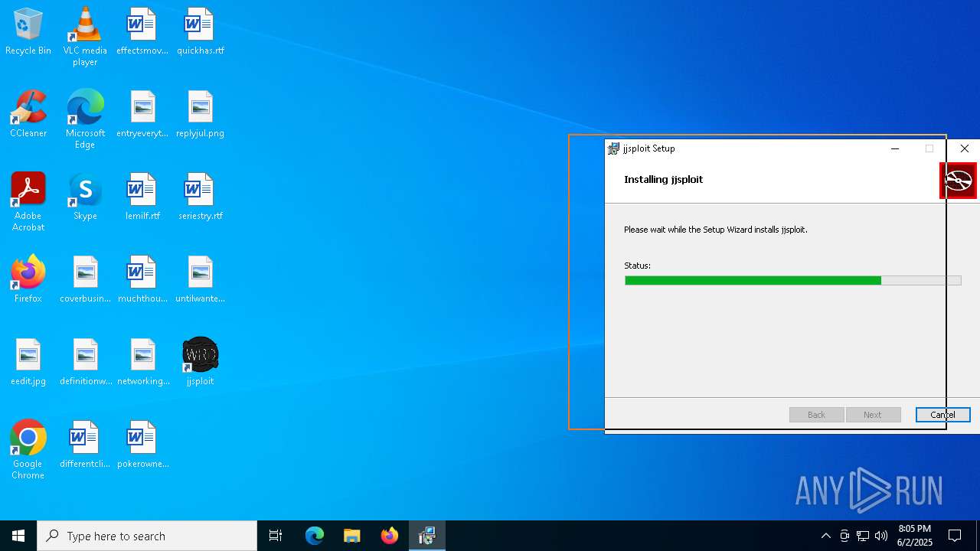Image resolution: width=980 pixels, height=551 pixels.
Task: Select the effectsmov... Word document icon
Action: [142, 31]
